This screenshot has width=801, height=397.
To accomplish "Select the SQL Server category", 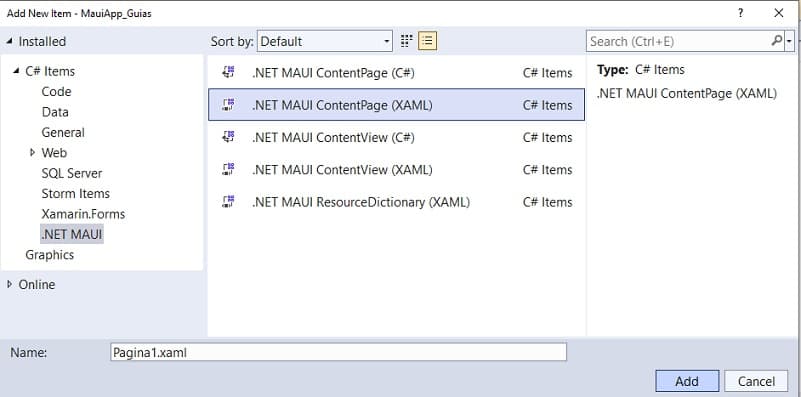I will [x=72, y=173].
